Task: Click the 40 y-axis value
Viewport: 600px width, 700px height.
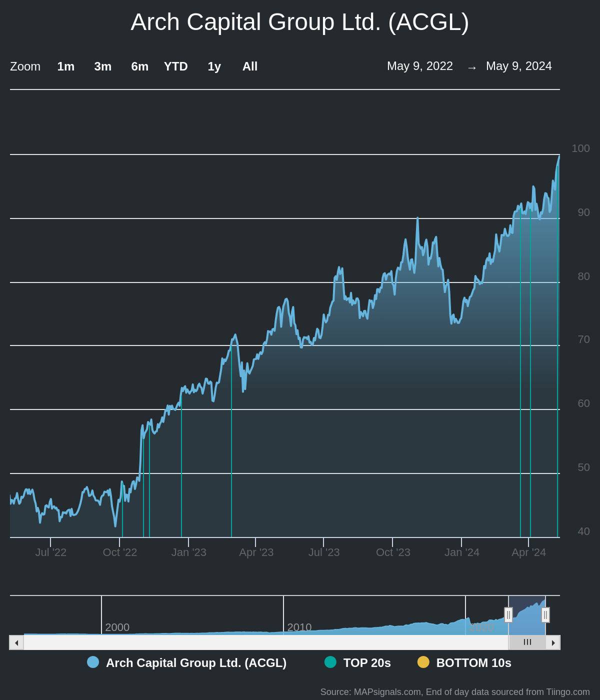Action: (583, 531)
